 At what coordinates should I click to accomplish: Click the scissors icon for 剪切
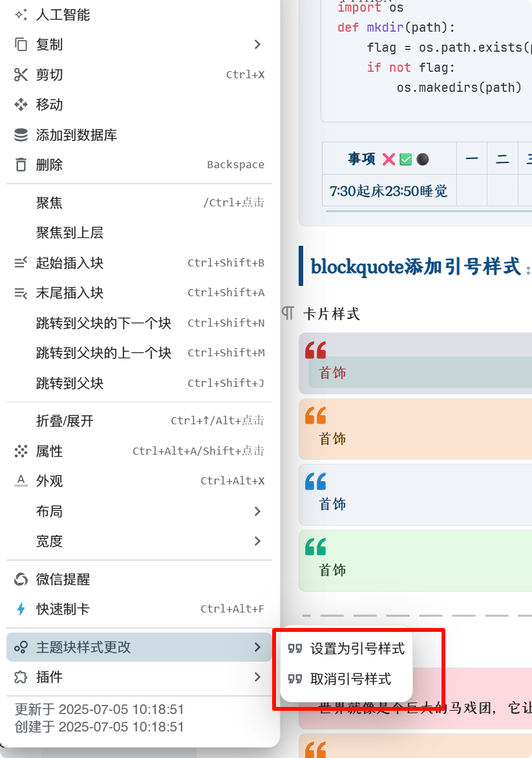pyautogui.click(x=21, y=75)
